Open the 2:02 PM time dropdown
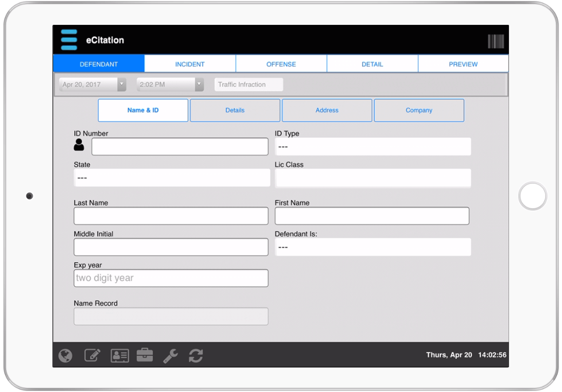562x392 pixels. (170, 84)
